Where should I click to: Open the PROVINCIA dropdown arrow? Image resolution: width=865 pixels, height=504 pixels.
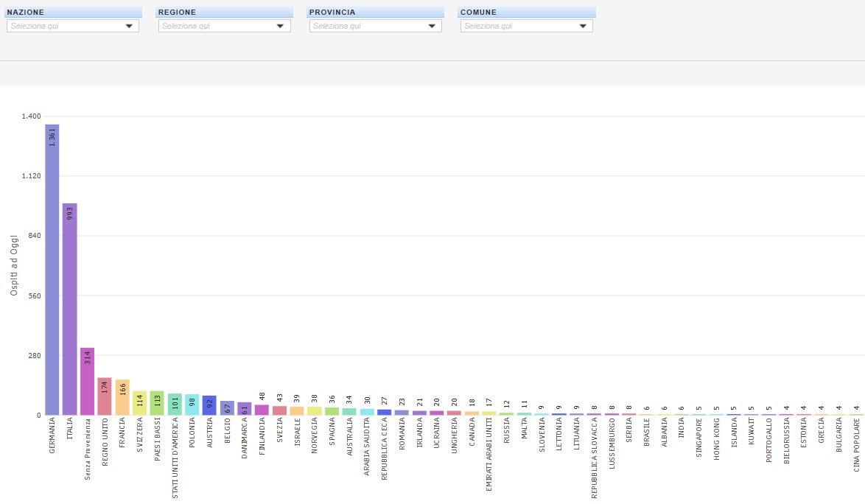432,26
